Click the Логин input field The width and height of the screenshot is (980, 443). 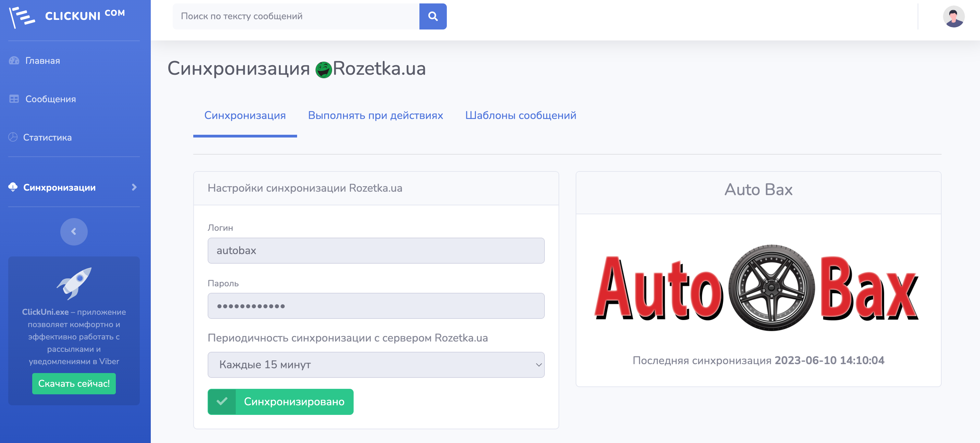point(376,250)
